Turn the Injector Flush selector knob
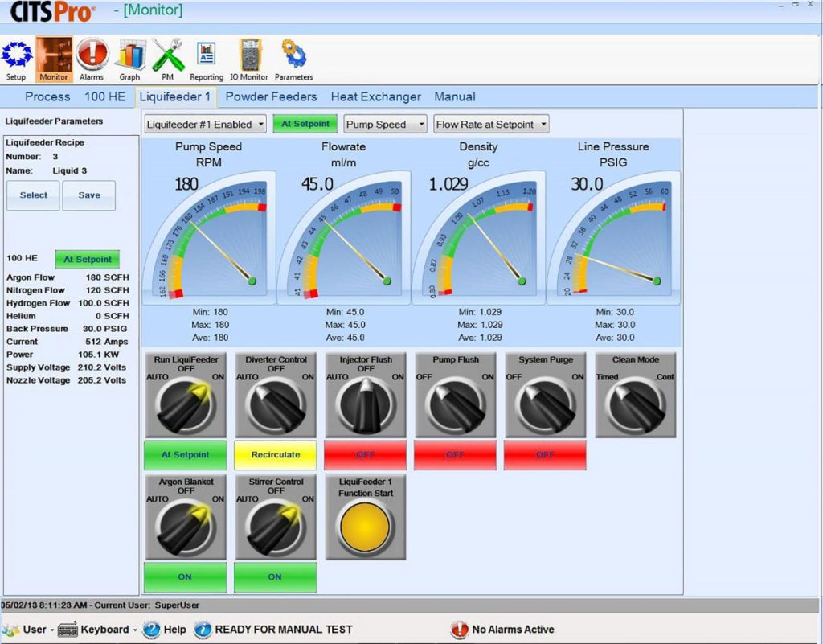Screen dimensions: 823x644 click(366, 404)
